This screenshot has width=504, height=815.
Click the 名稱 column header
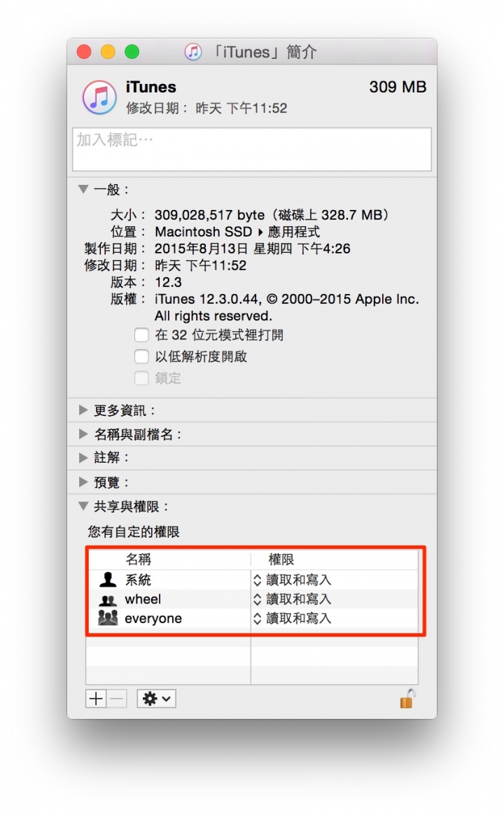coord(138,559)
